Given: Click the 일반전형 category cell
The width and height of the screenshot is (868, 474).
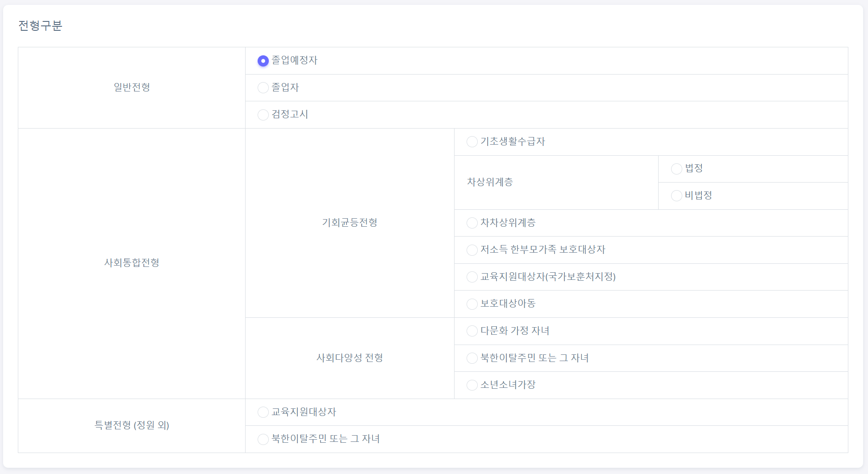Looking at the screenshot, I should coord(132,87).
